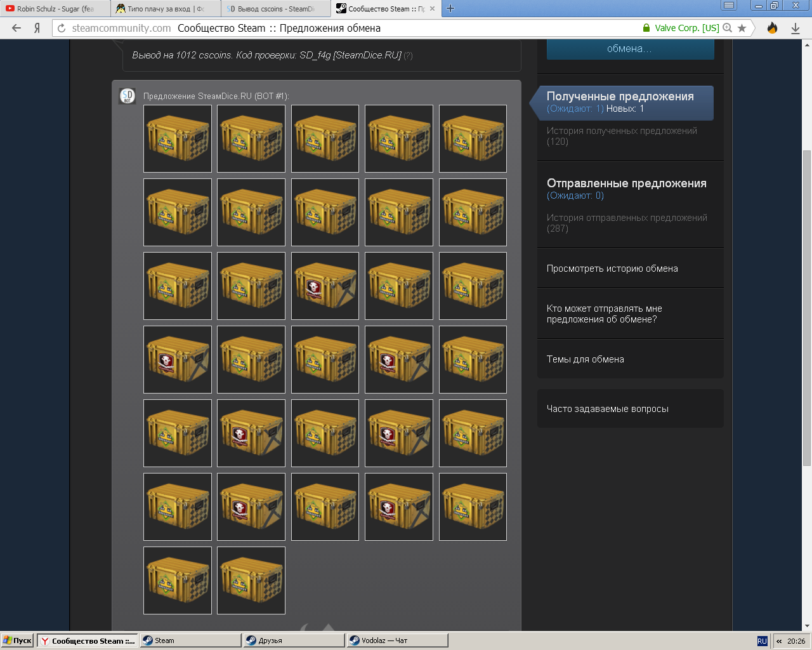Viewport: 812px width, 650px height.
Task: Open the browser downloads arrow icon
Action: [x=796, y=28]
